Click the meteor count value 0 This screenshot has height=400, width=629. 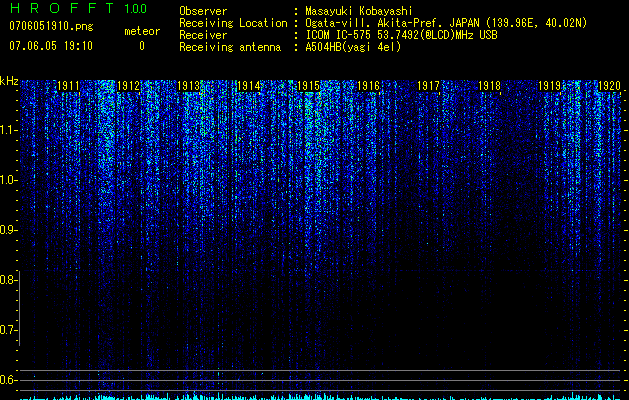point(142,46)
